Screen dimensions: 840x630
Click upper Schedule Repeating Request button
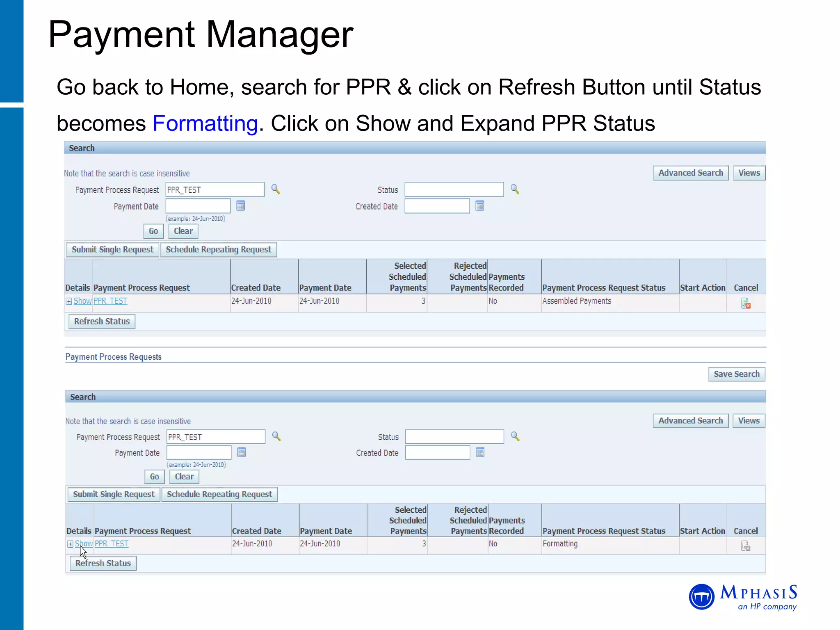coord(219,250)
